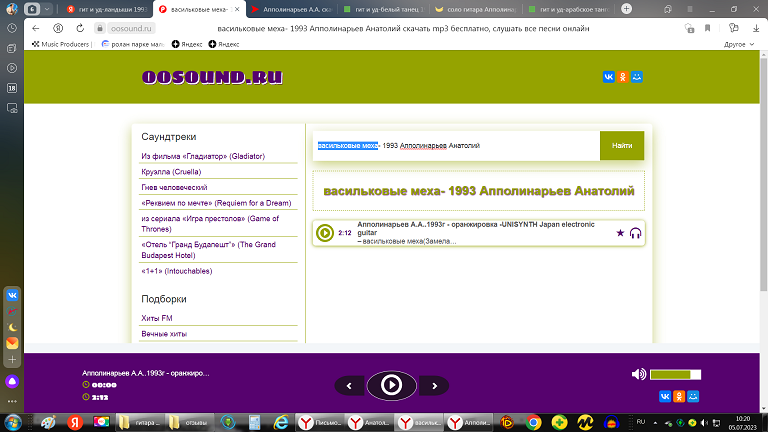Open Google Chrome from the taskbar

tap(533, 422)
